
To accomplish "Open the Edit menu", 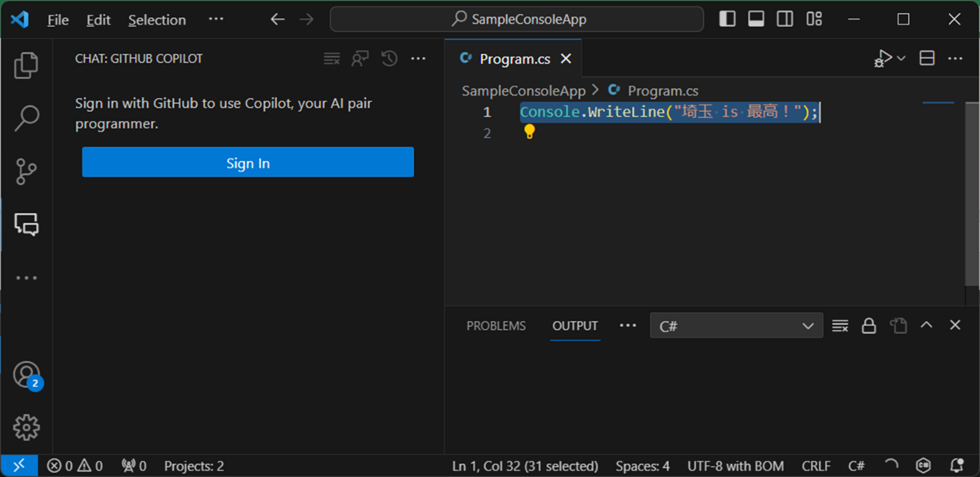I will click(x=99, y=20).
